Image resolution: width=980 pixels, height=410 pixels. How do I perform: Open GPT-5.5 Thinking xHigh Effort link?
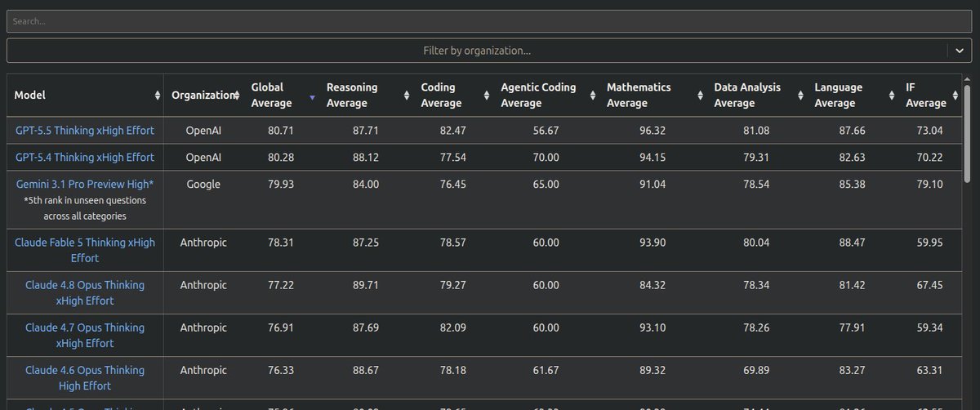tap(85, 131)
